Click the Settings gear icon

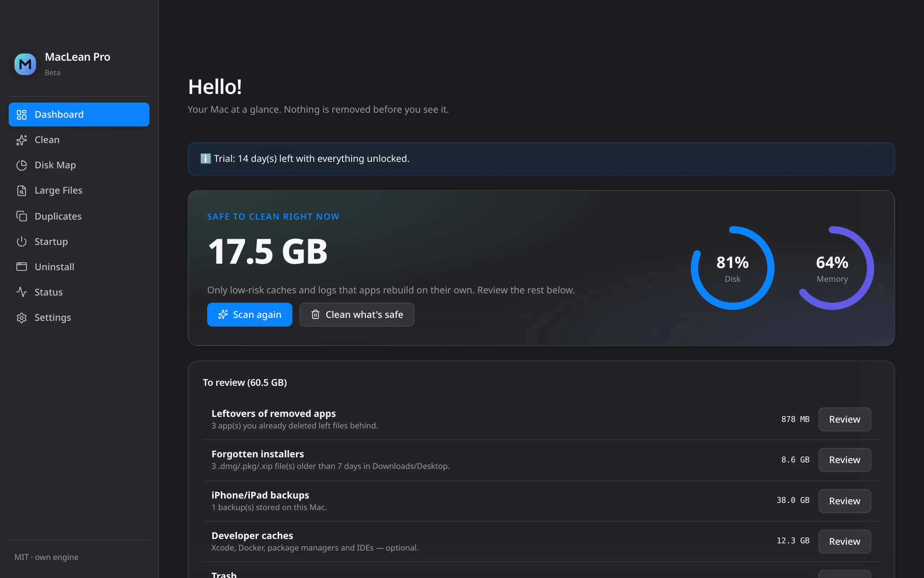coord(22,318)
